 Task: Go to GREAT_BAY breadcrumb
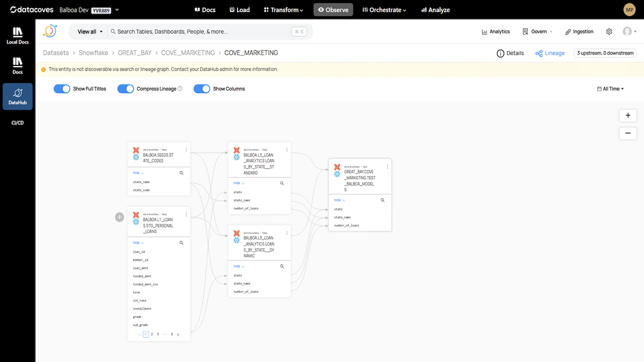pos(135,53)
